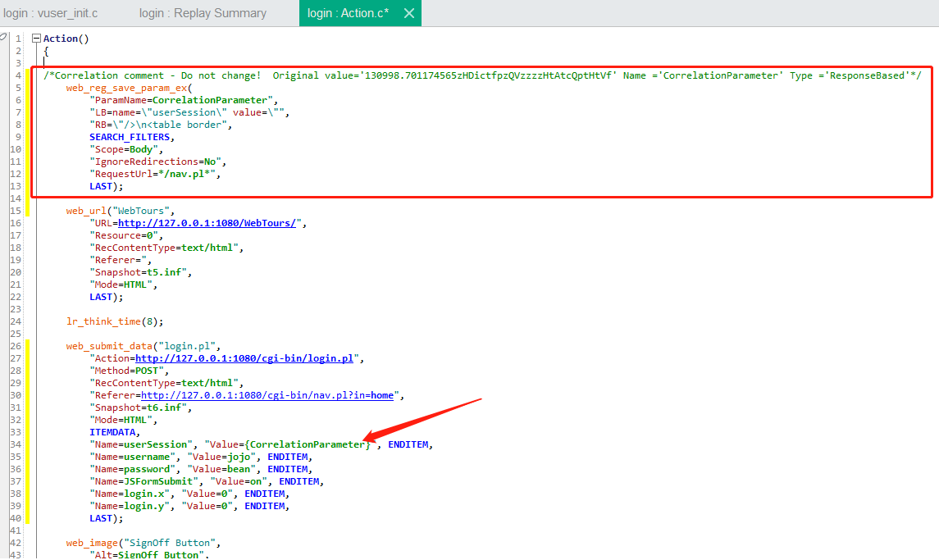The width and height of the screenshot is (939, 560).
Task: Click the Correlation comment line
Action: coord(482,75)
